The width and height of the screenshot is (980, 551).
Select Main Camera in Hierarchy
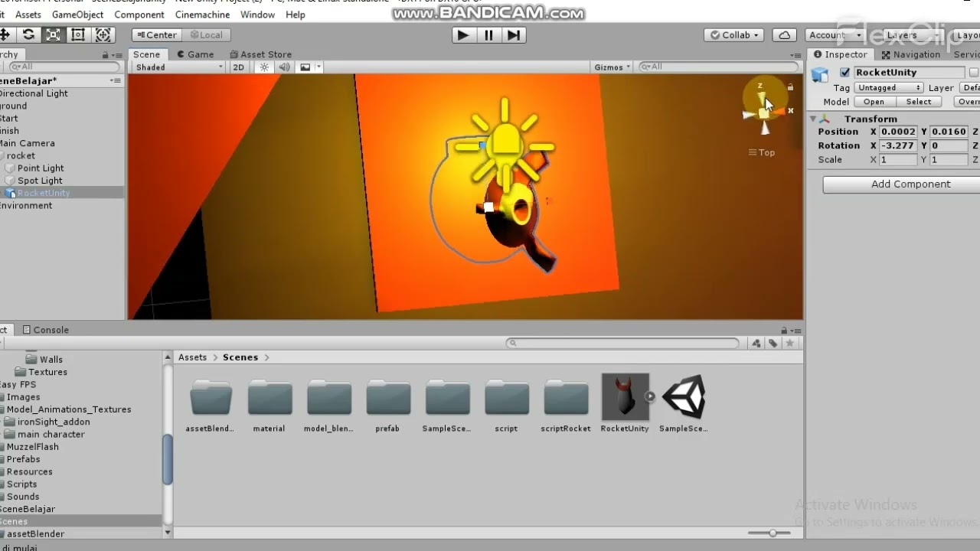pyautogui.click(x=27, y=143)
